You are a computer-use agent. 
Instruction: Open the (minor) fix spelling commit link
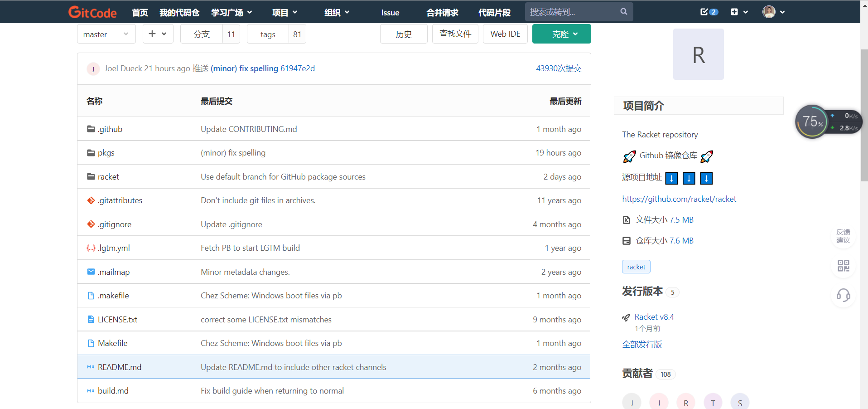(244, 68)
